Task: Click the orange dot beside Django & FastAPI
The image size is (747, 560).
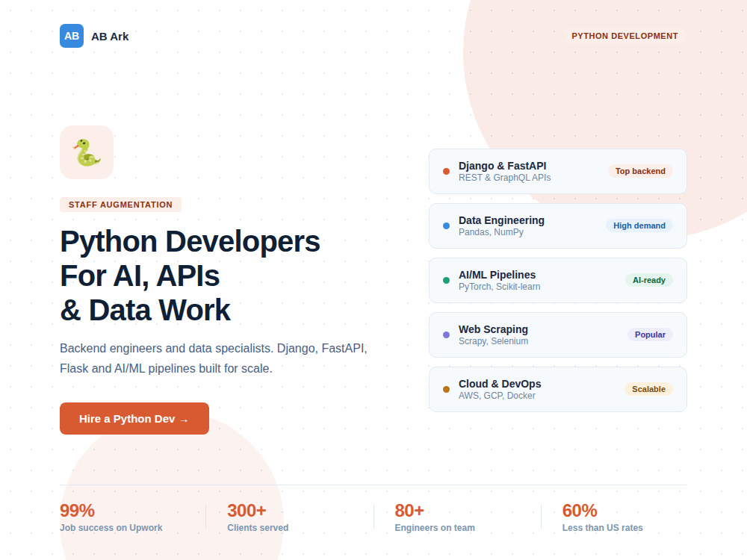Action: (446, 172)
